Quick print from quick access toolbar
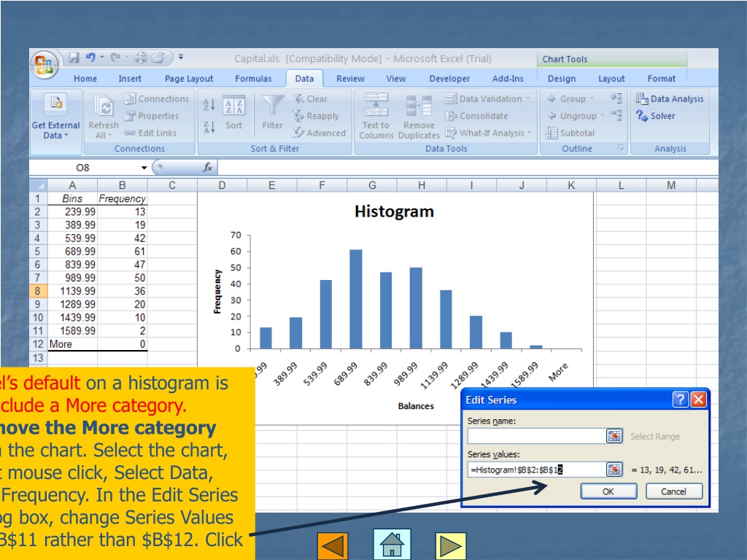The image size is (747, 560). 141,58
